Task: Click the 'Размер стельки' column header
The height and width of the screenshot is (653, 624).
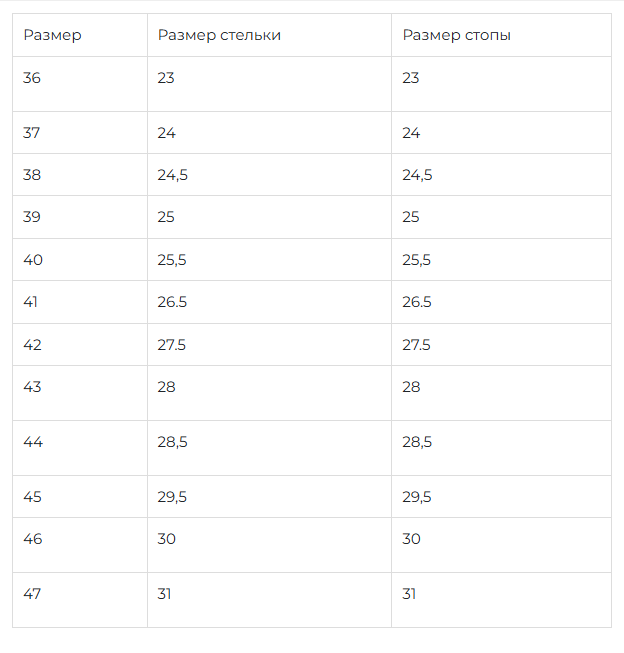Action: (219, 35)
